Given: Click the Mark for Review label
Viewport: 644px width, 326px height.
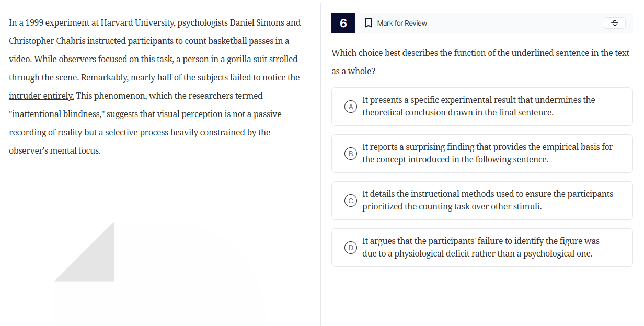Looking at the screenshot, I should click(401, 23).
